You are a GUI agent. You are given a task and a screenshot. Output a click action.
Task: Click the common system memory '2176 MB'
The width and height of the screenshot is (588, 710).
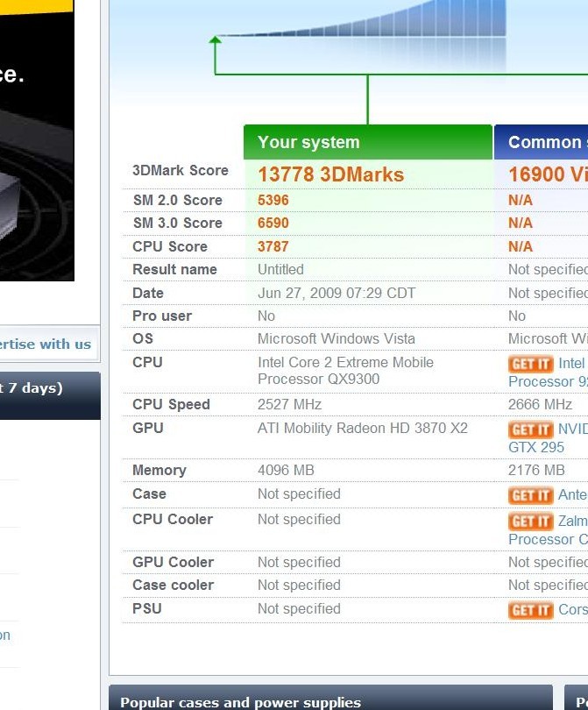pos(536,470)
